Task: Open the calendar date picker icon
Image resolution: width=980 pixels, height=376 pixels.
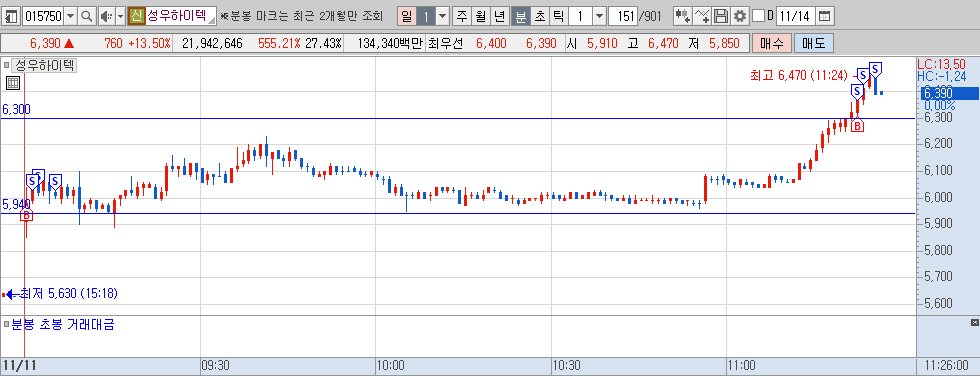Action: [825, 16]
